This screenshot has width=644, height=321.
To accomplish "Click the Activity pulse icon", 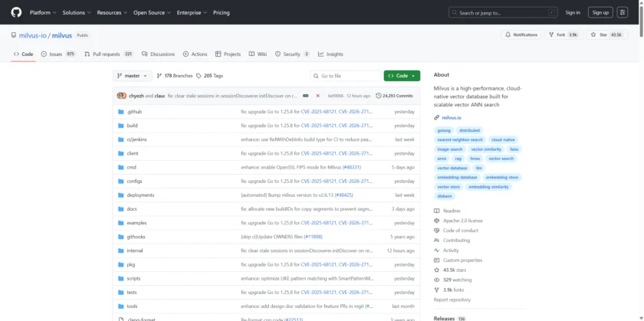I will coord(436,251).
